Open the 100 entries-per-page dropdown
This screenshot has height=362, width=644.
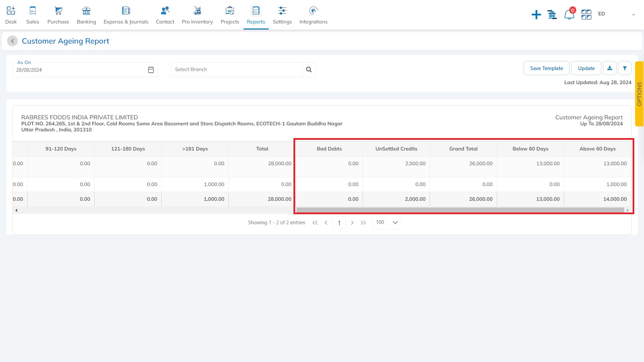(x=386, y=223)
